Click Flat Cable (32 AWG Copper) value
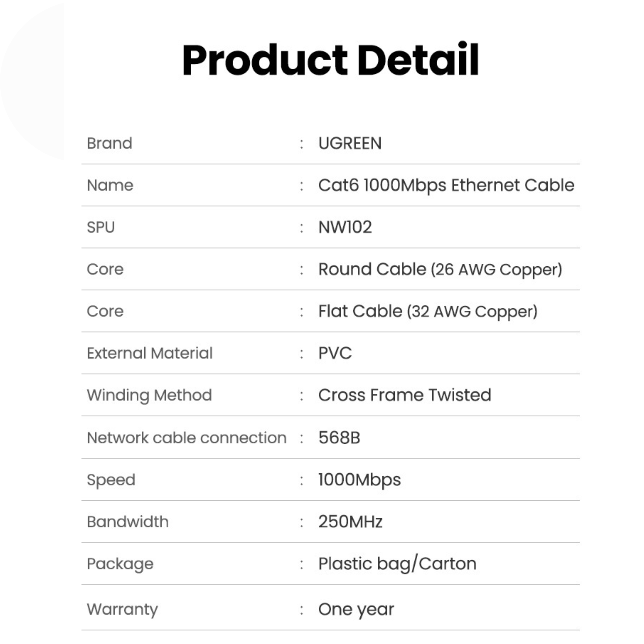644x644 pixels. 428,311
